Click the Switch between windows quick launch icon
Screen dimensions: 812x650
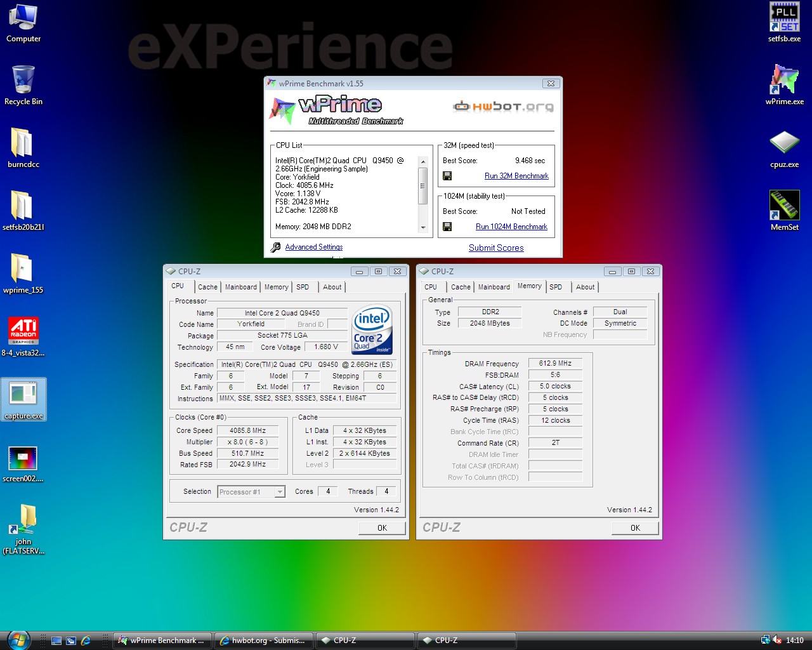71,640
